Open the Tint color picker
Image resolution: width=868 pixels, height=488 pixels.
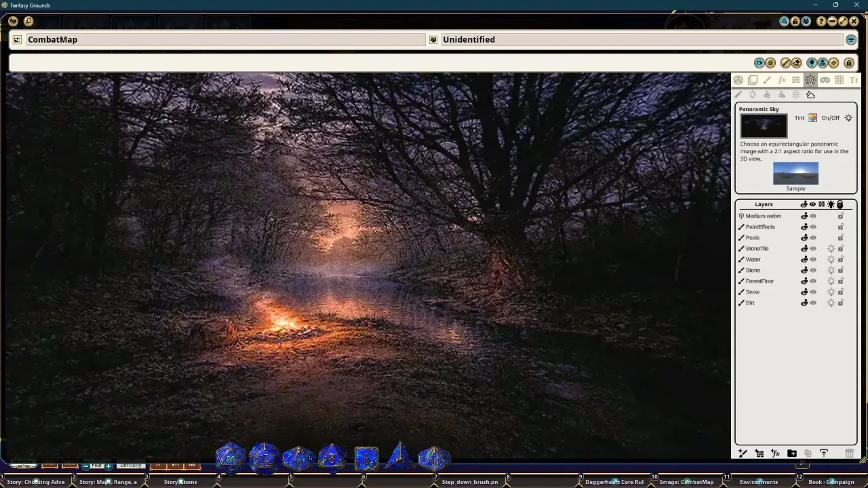pyautogui.click(x=812, y=118)
